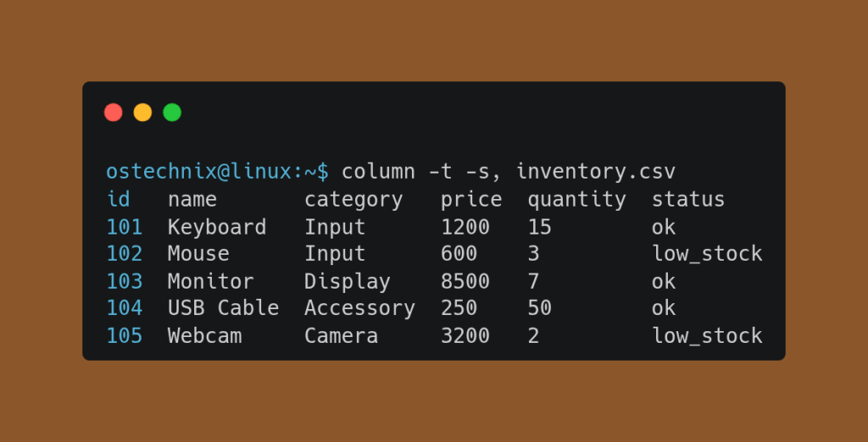This screenshot has width=868, height=442.
Task: Click the Monitor item name
Action: pyautogui.click(x=210, y=281)
